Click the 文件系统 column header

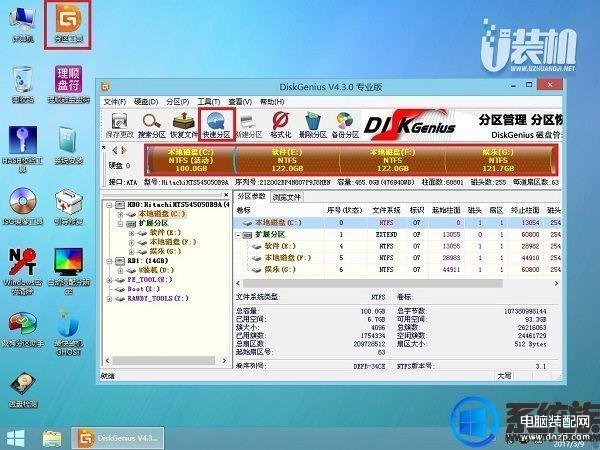click(x=386, y=210)
